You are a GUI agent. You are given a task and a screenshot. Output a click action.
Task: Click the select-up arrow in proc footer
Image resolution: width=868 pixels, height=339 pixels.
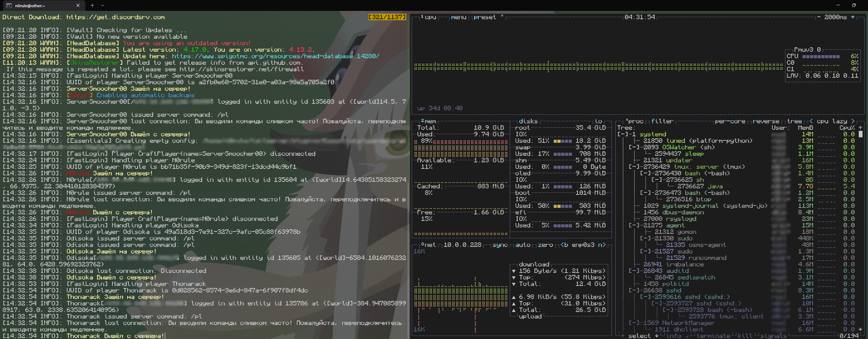coord(623,336)
